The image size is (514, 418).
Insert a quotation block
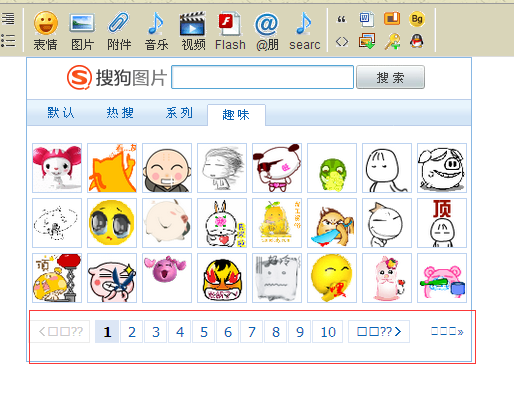pos(342,19)
